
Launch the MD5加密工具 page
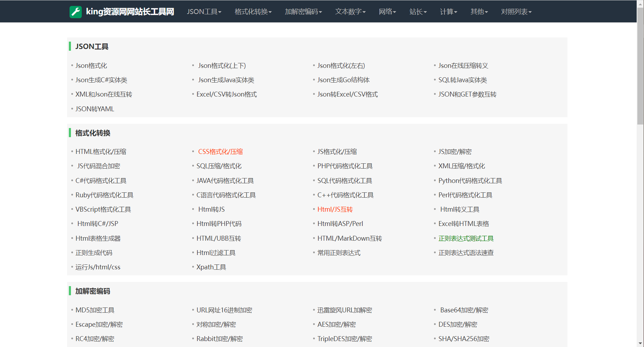pyautogui.click(x=95, y=310)
